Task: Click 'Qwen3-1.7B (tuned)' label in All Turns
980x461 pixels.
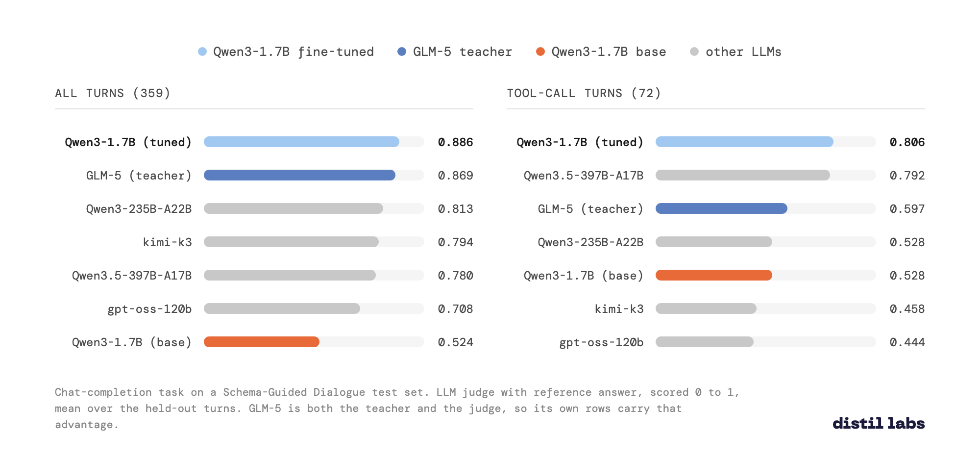Action: 128,142
